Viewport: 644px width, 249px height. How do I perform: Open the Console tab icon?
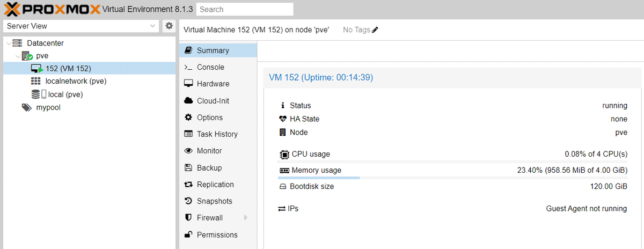pos(188,67)
